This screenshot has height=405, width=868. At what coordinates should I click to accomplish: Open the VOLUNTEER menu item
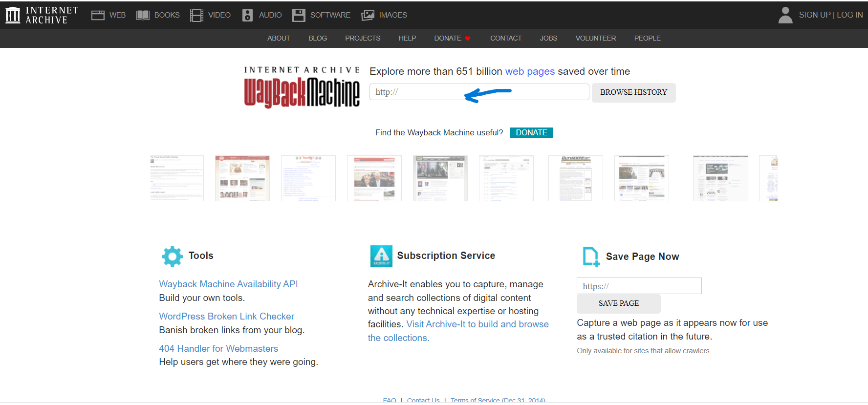pos(595,38)
